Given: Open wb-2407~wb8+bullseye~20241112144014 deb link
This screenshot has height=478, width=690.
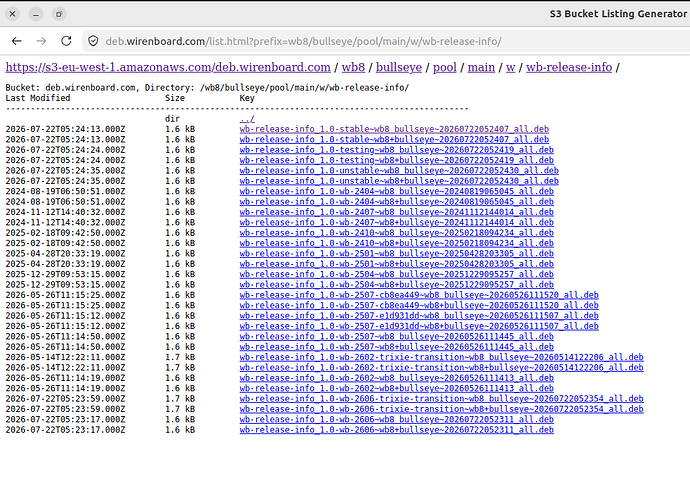Looking at the screenshot, I should click(396, 222).
